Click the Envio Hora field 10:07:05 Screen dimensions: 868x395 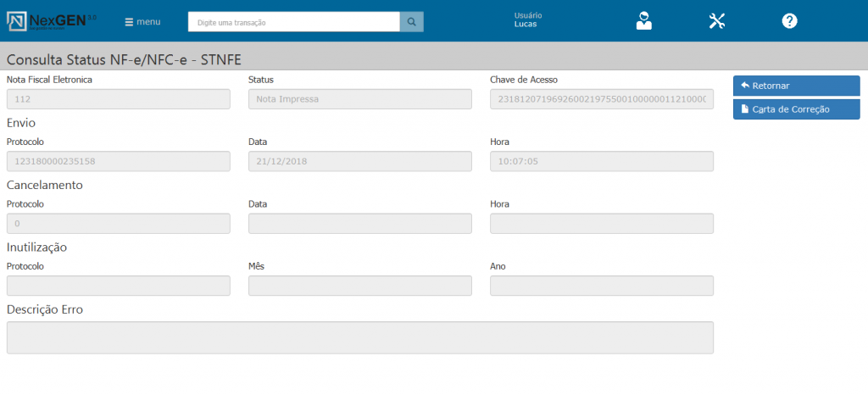pos(601,161)
